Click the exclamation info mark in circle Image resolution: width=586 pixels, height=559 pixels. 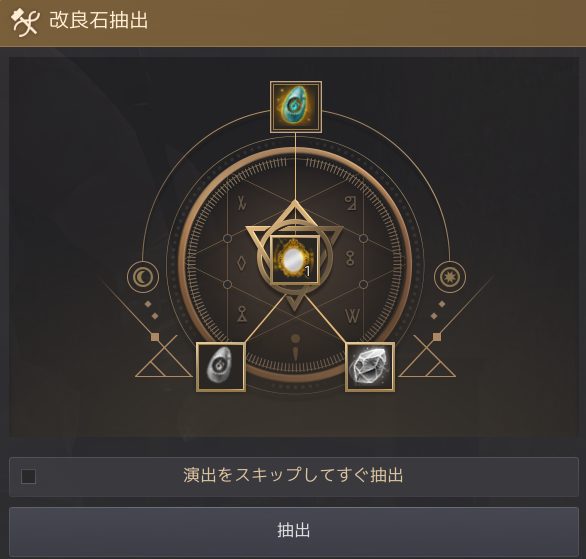pyautogui.click(x=295, y=347)
